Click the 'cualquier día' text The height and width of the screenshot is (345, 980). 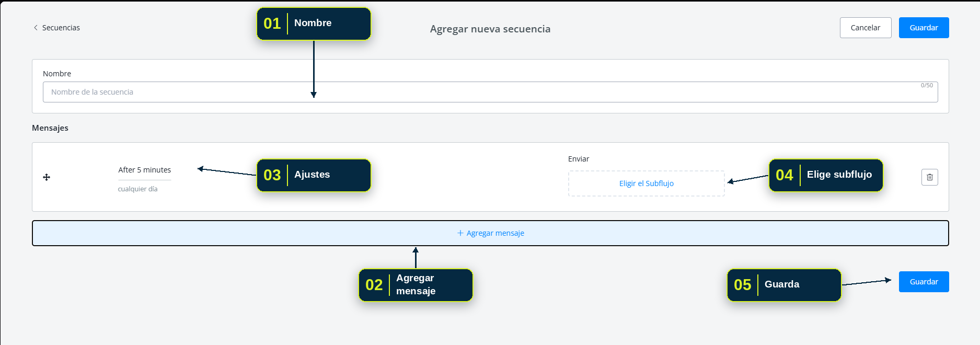[x=137, y=189]
